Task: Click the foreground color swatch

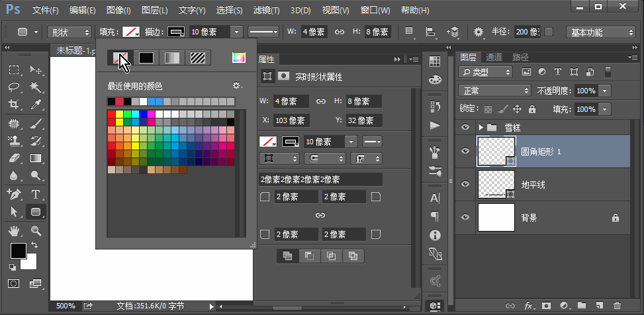Action: pyautogui.click(x=18, y=250)
